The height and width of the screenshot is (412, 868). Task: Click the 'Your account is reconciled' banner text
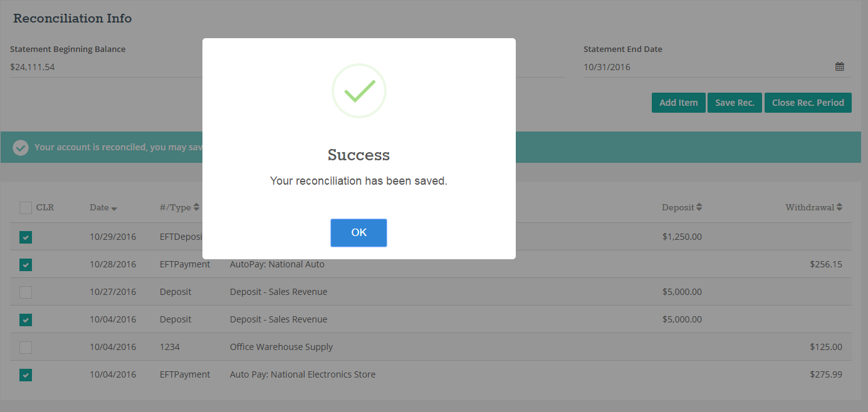pos(118,147)
